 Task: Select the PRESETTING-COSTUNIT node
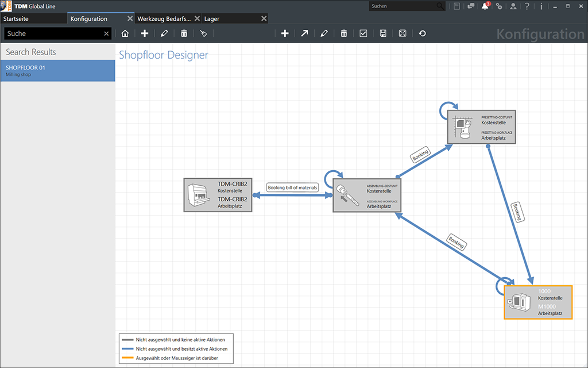point(482,126)
